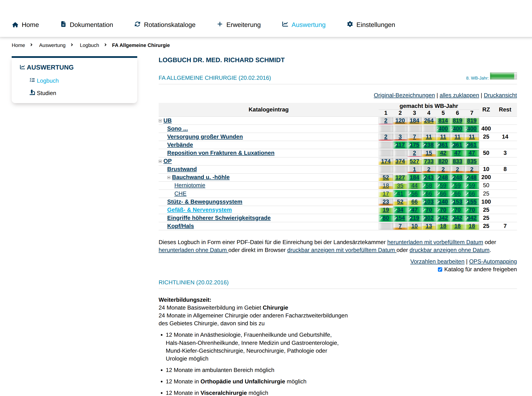Click herunterladen mit vorbefülltem Datum
This screenshot has width=532, height=396.
435,242
